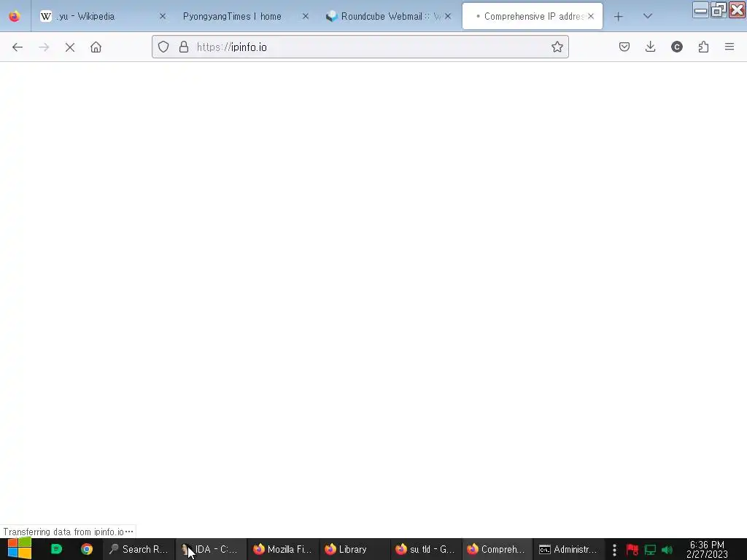Viewport: 747px width, 560px height.
Task: Stop loading the ipinfo.io page
Action: click(x=70, y=47)
